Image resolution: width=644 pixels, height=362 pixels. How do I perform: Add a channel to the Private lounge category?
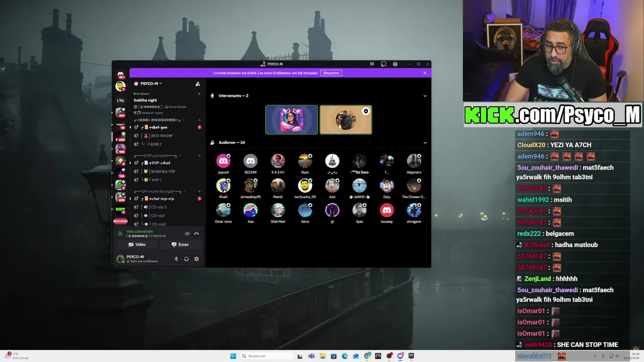(x=199, y=192)
